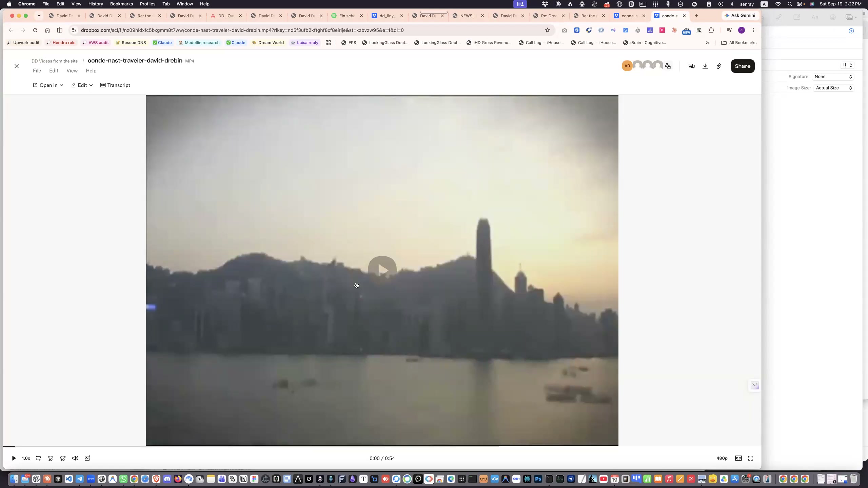This screenshot has height=488, width=868.
Task: Reload the Dropbox page
Action: 35,30
